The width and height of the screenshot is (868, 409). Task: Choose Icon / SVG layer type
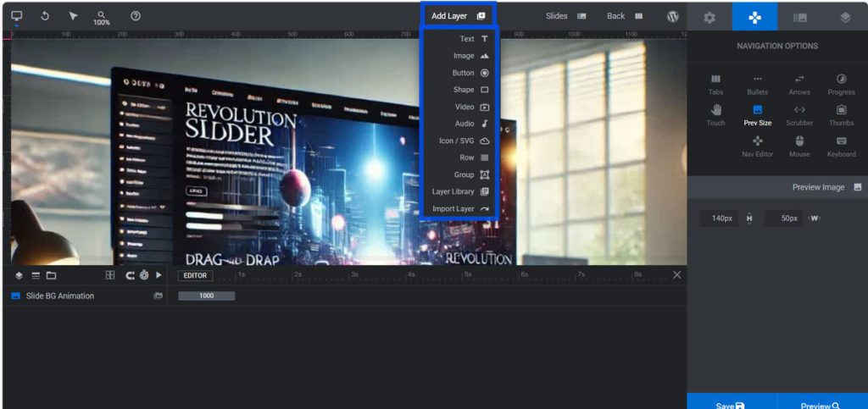(464, 141)
